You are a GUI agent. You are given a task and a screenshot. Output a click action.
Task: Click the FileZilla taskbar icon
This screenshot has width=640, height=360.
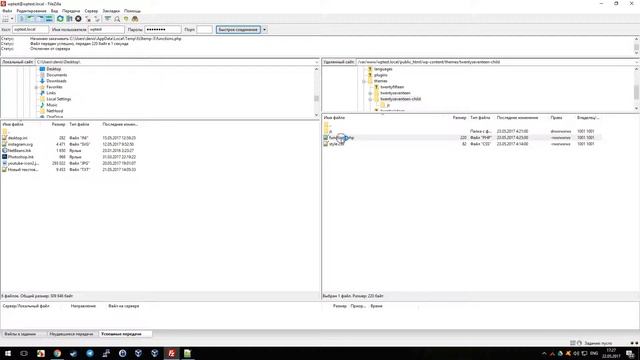tap(171, 353)
